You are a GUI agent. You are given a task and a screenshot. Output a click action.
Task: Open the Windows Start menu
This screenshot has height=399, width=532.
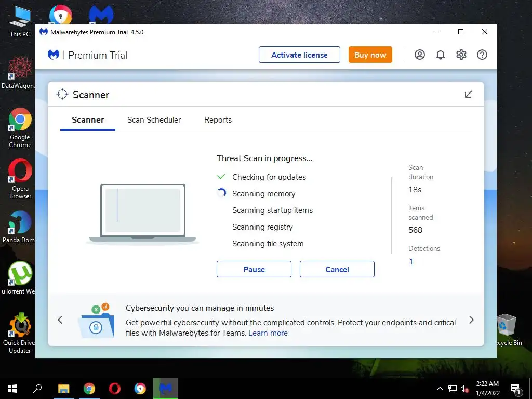(x=12, y=389)
